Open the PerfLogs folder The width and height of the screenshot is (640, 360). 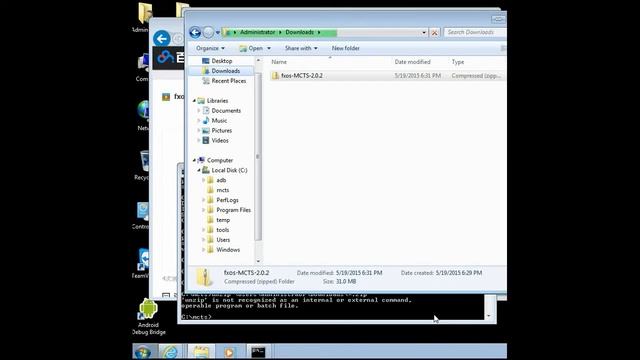pos(227,200)
